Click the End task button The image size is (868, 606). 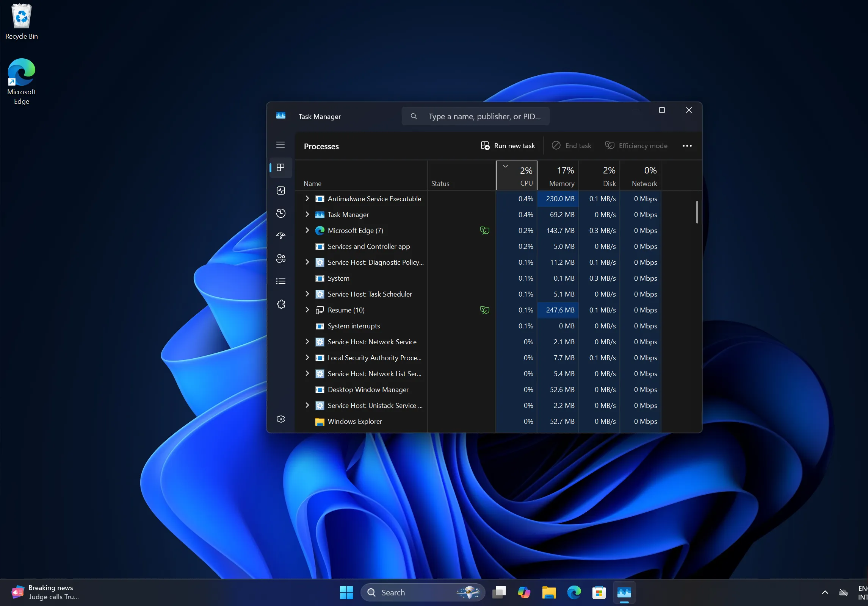point(572,146)
